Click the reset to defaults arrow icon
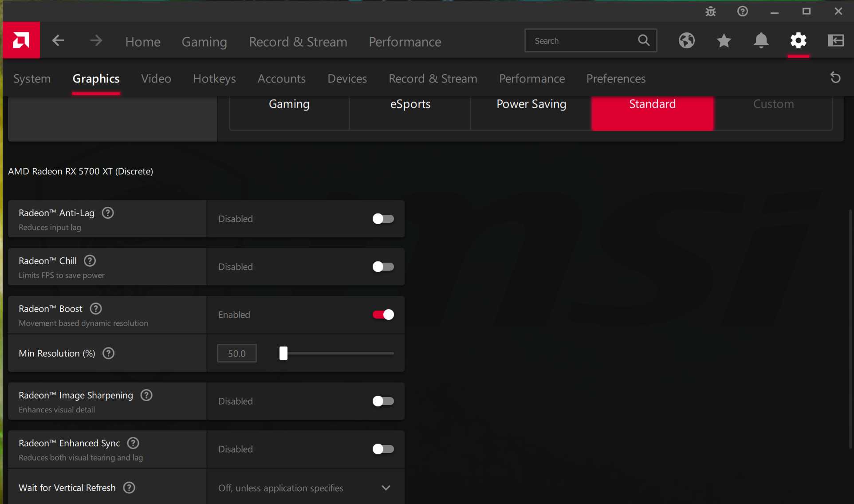This screenshot has height=504, width=854. 835,78
